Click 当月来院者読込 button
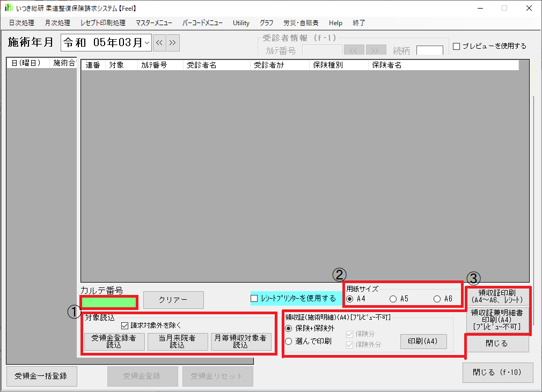 pos(178,342)
